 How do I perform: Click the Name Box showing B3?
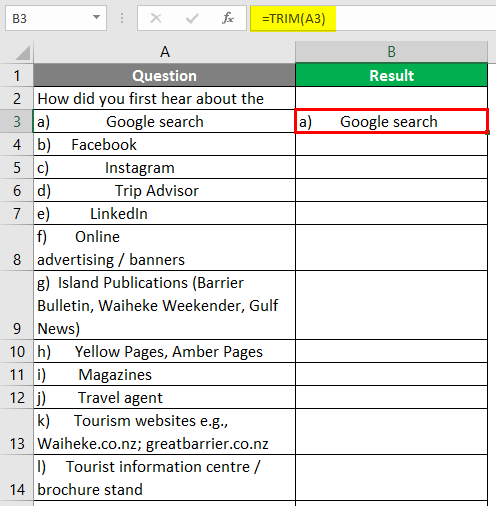click(x=56, y=18)
